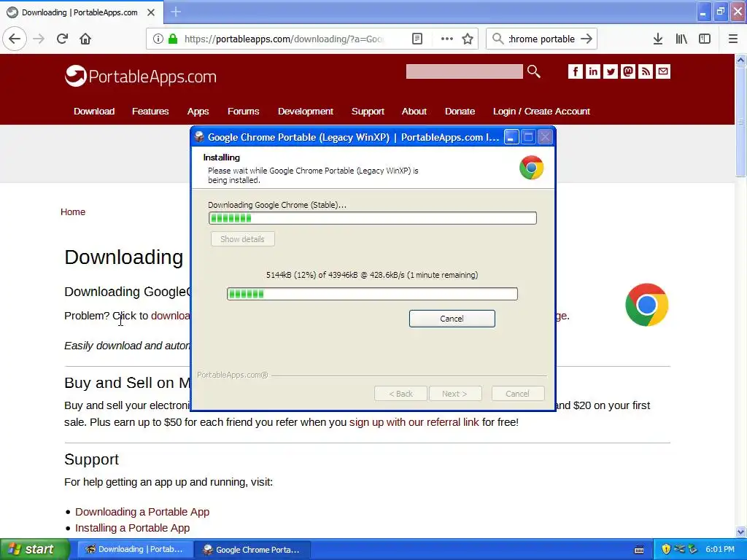Minimize the installer dialog window
747x560 pixels.
[511, 137]
